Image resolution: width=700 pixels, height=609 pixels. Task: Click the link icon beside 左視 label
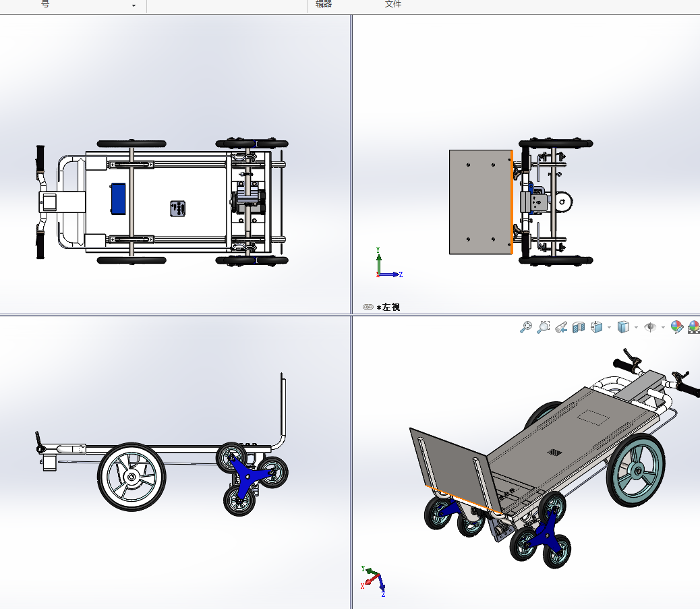368,307
